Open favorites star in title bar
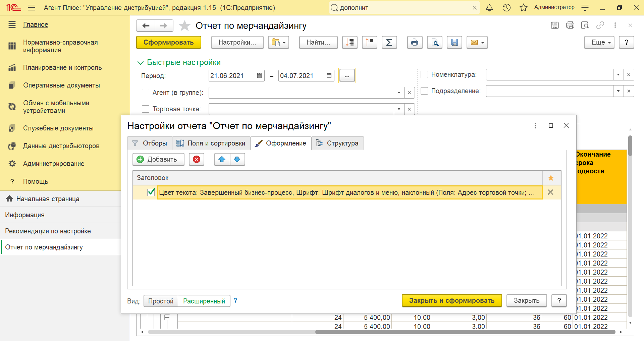Image resolution: width=644 pixels, height=341 pixels. point(524,7)
